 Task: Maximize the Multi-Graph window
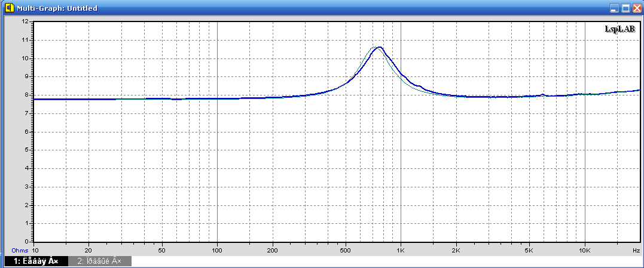(x=625, y=8)
